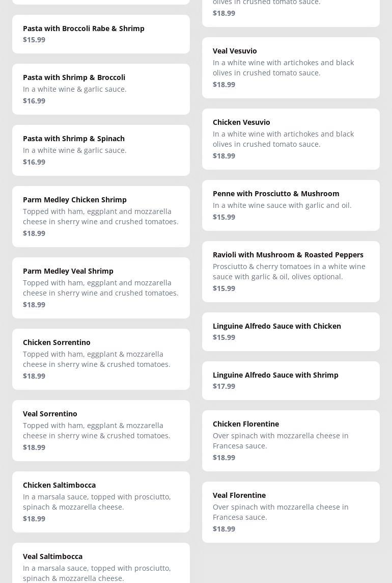Image resolution: width=392 pixels, height=583 pixels.
Task: Open the Veal Vesuvio item
Action: tap(291, 67)
